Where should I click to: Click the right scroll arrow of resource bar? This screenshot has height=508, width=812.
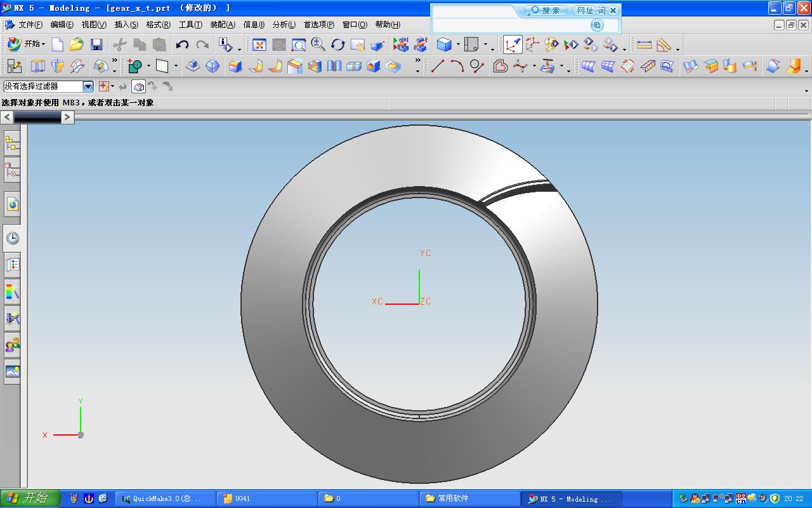68,117
